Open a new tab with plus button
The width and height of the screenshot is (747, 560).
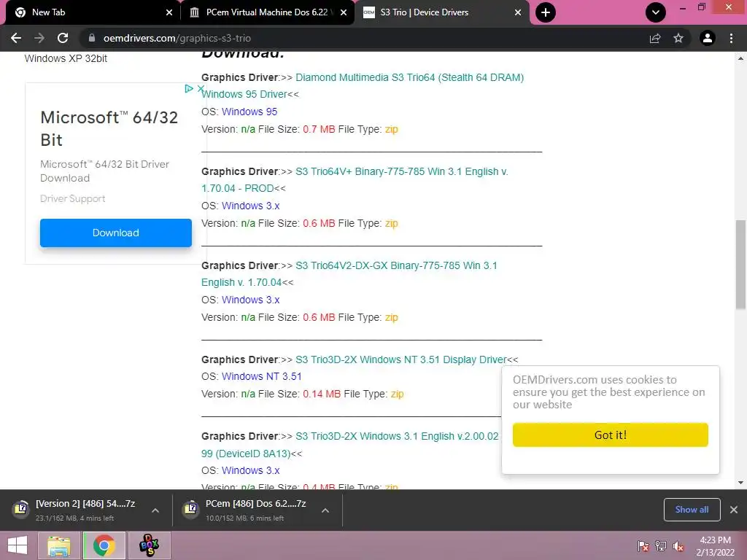(546, 12)
